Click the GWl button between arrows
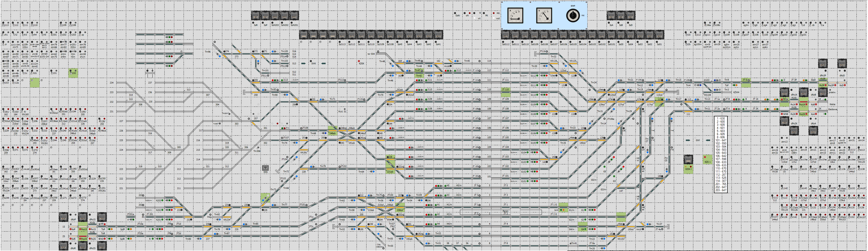Viewport: 868px width, 251px height. click(697, 140)
